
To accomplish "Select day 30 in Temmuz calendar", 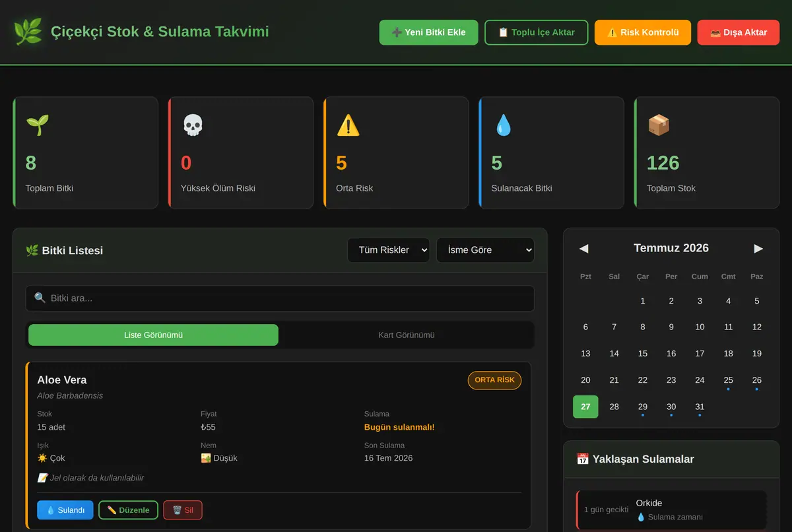I will 671,407.
